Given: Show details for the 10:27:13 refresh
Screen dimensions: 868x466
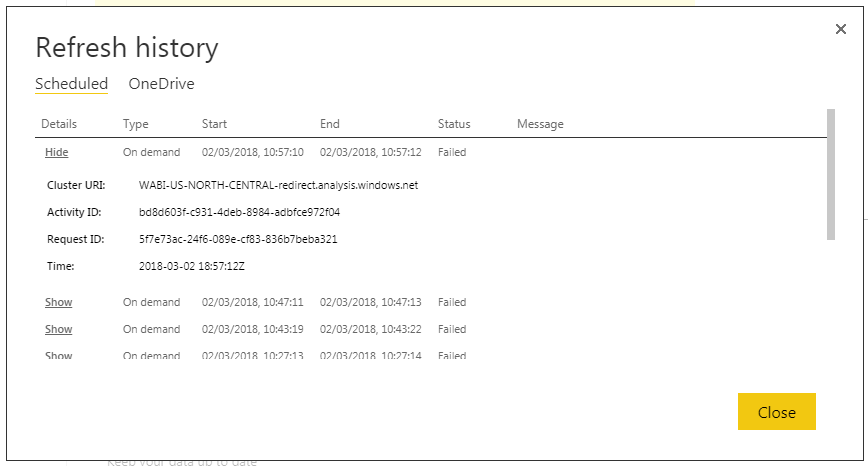Looking at the screenshot, I should point(59,355).
